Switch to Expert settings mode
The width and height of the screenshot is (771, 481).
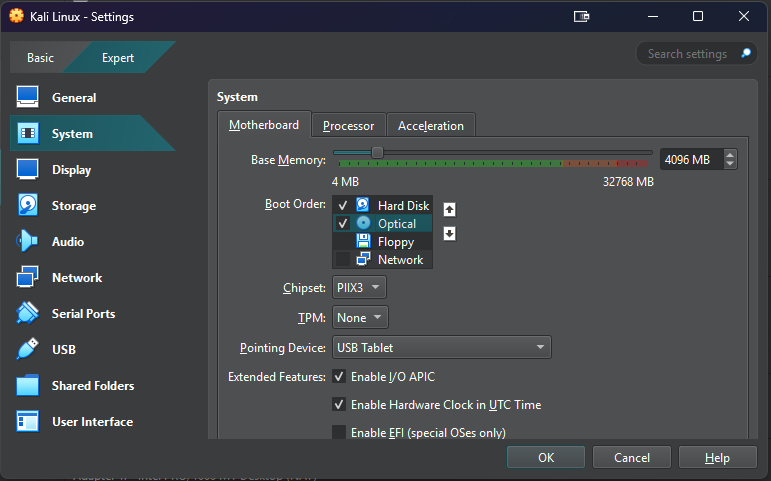point(118,58)
